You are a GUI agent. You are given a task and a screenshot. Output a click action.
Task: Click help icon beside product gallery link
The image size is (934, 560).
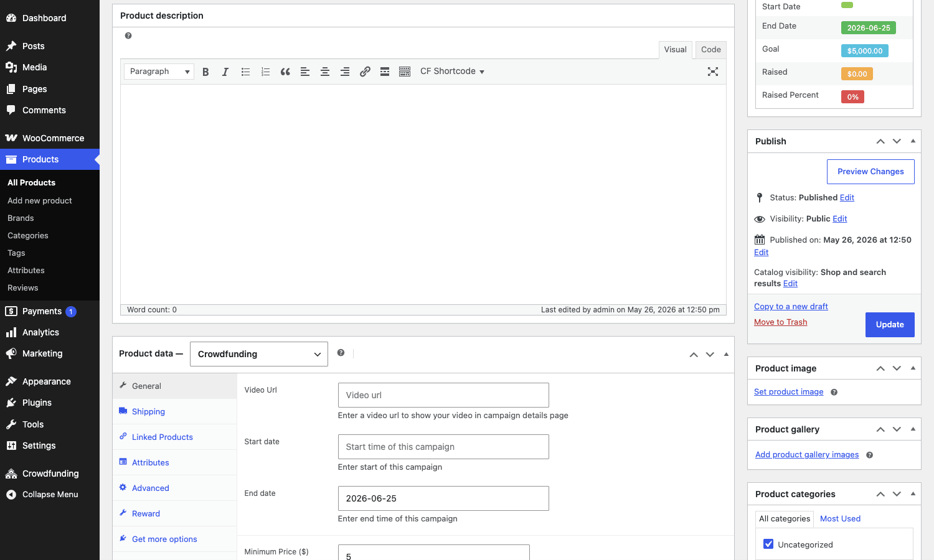(869, 455)
